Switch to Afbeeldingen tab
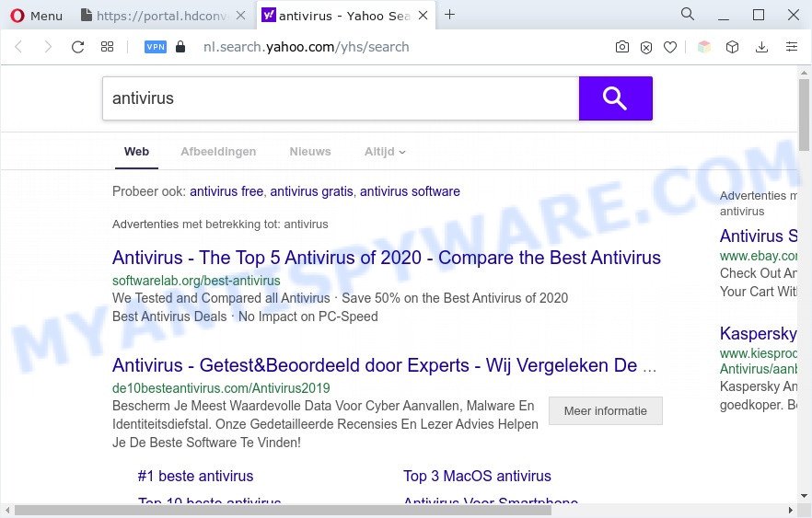This screenshot has height=518, width=812. tap(218, 152)
